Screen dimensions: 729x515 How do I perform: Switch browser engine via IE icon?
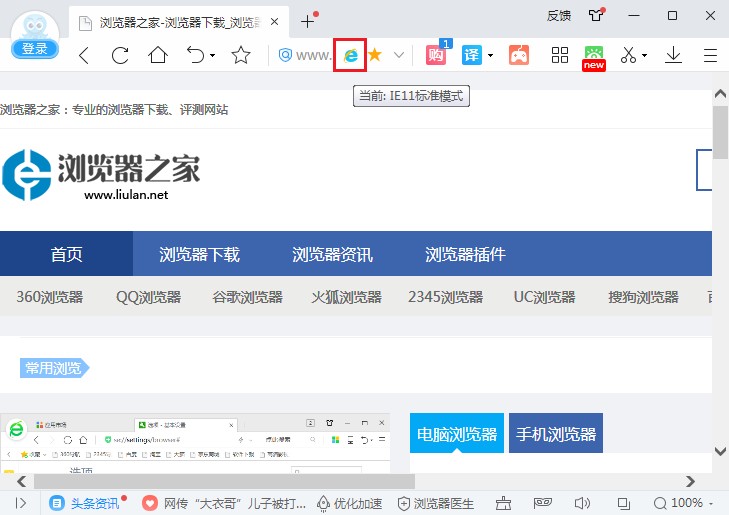(350, 55)
